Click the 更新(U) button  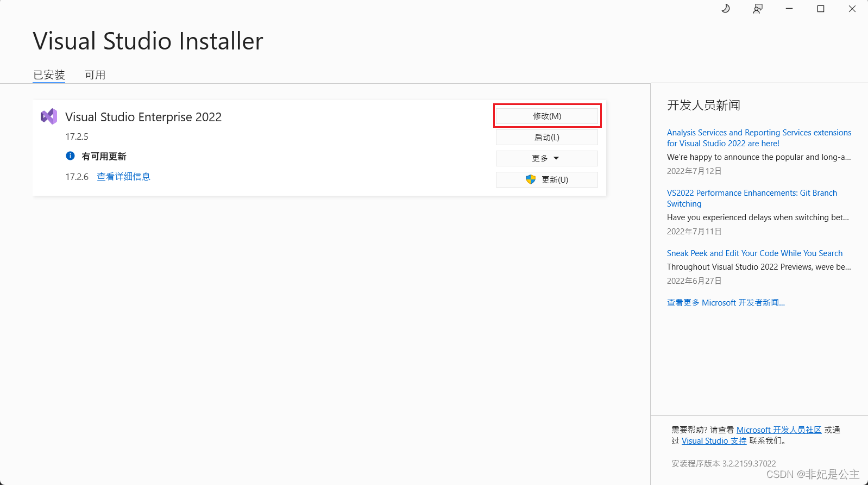pyautogui.click(x=547, y=179)
